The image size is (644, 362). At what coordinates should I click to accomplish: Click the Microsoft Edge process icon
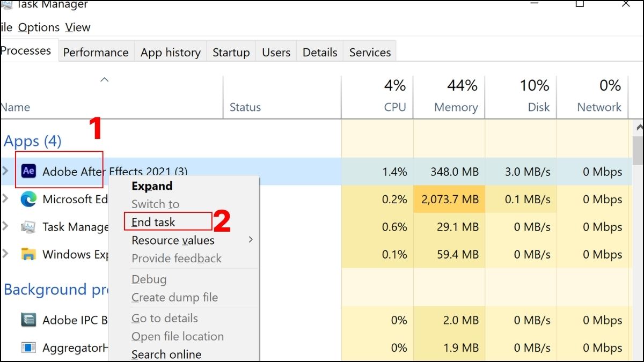coord(28,200)
